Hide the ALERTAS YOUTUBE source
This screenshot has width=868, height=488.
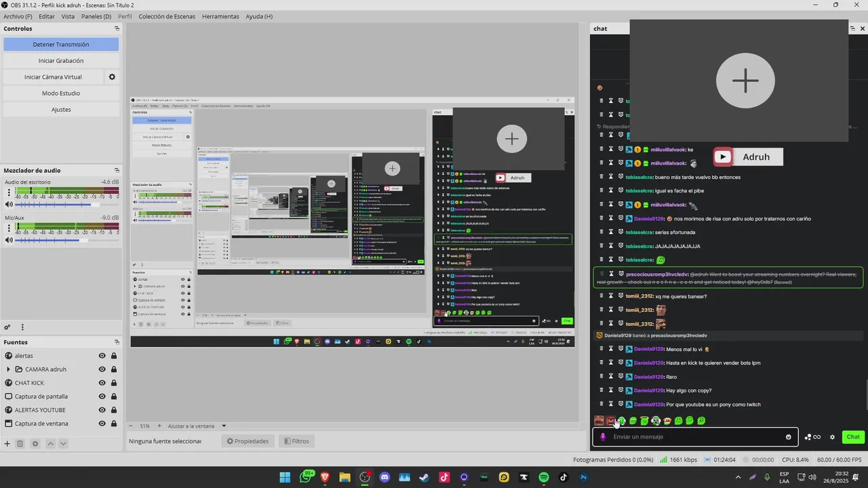tap(102, 410)
